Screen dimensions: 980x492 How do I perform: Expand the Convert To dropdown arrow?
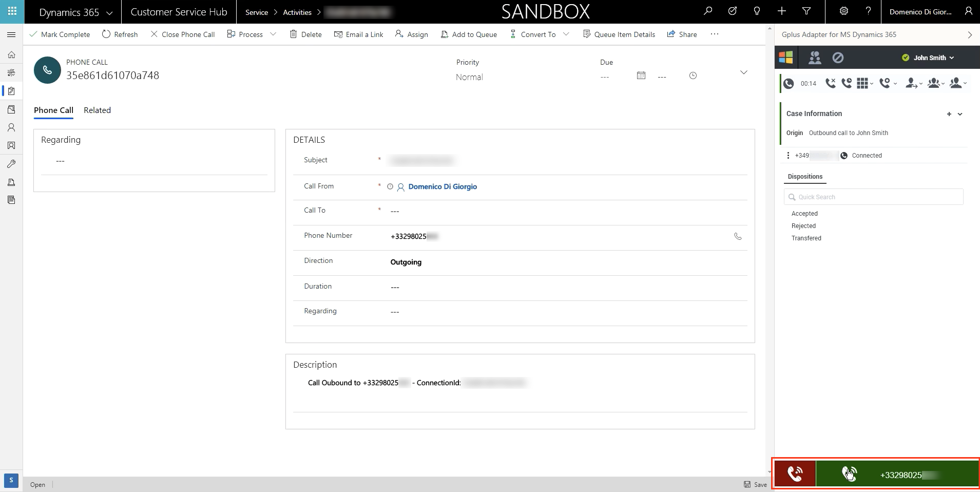point(566,34)
